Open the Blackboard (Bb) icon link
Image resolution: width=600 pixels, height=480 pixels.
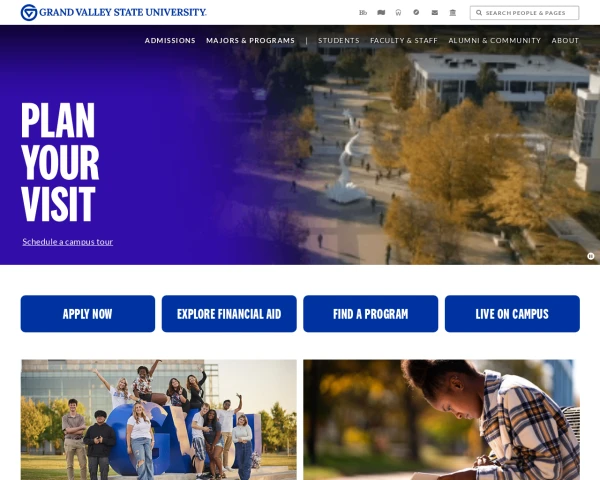(363, 13)
